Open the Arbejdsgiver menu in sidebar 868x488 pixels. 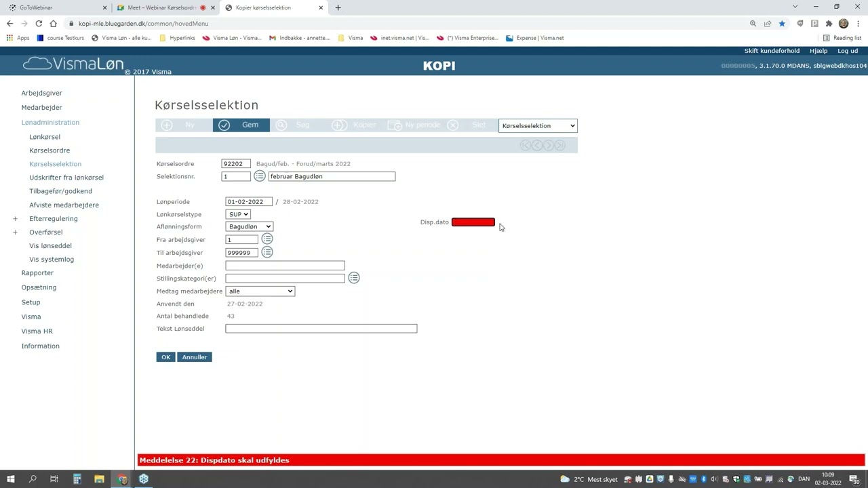41,93
